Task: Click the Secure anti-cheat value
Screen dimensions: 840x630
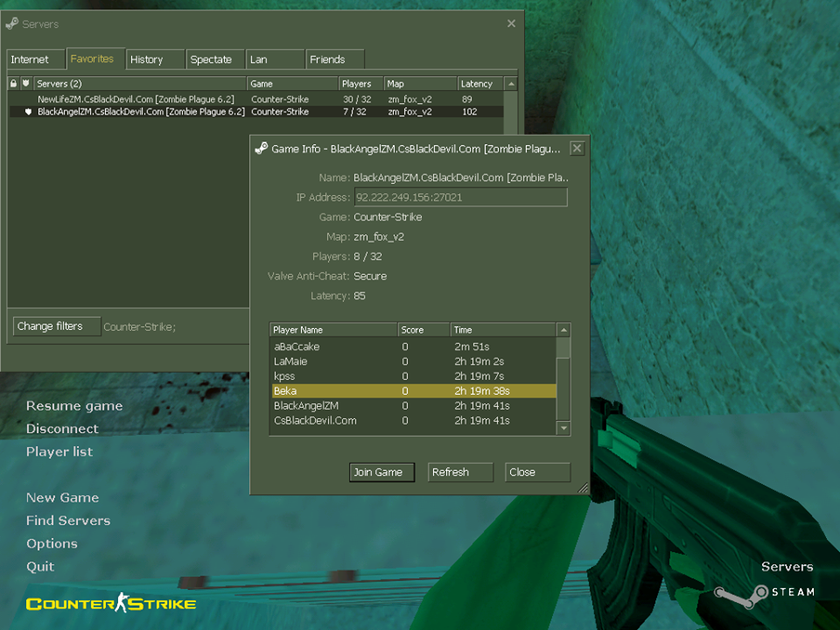Action: coord(370,276)
